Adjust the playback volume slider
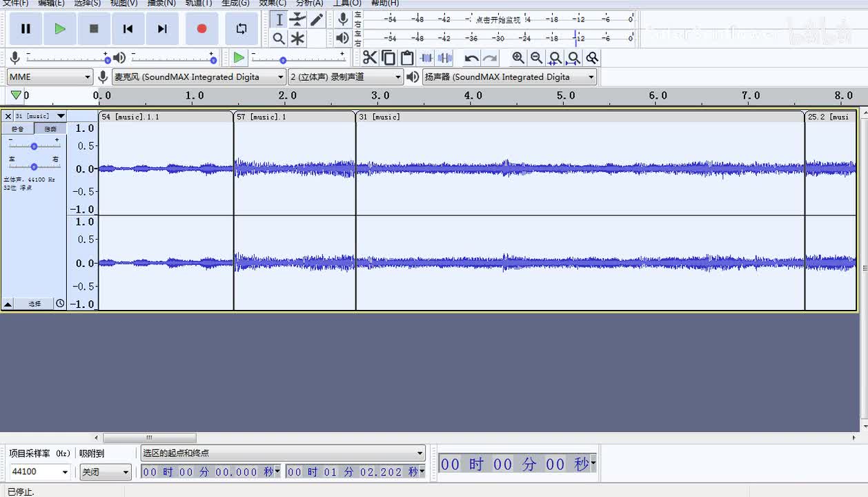The image size is (868, 497). pos(173,59)
